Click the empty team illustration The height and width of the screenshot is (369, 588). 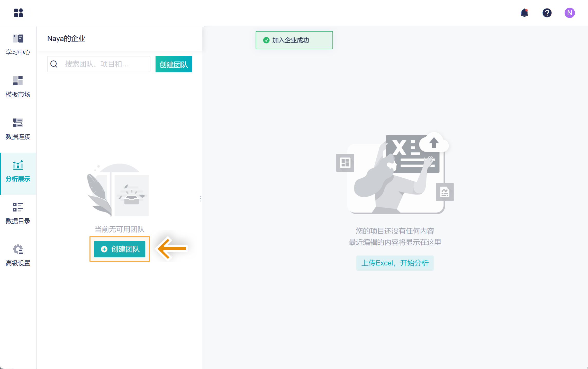click(118, 190)
